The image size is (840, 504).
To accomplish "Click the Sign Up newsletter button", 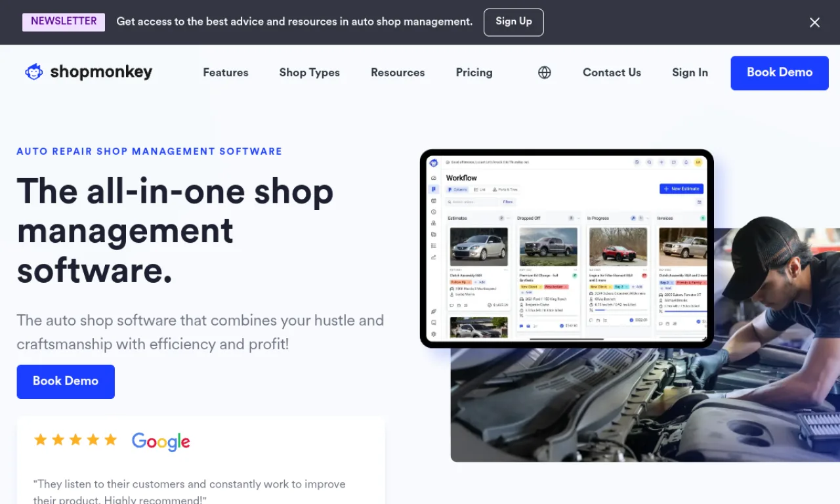I will (514, 22).
